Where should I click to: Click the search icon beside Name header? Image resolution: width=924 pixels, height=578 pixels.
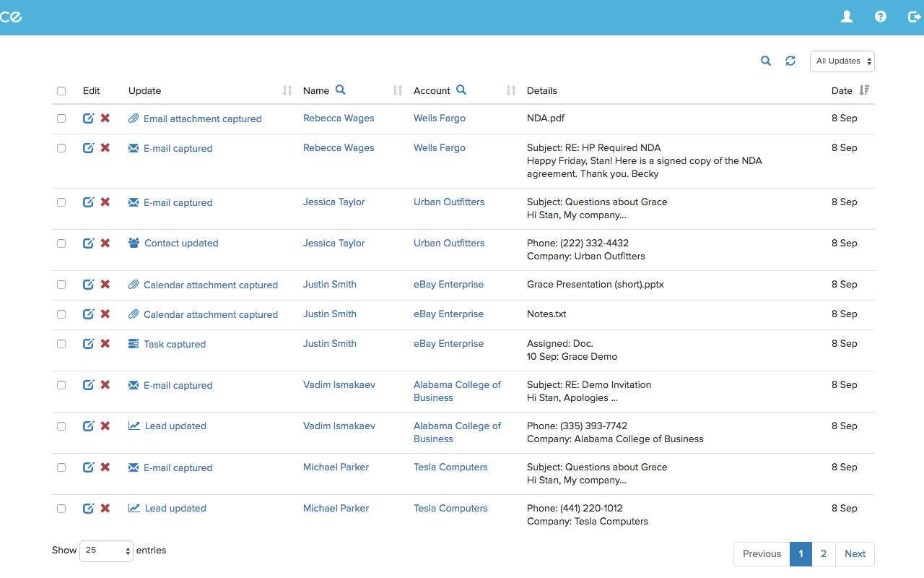(341, 90)
